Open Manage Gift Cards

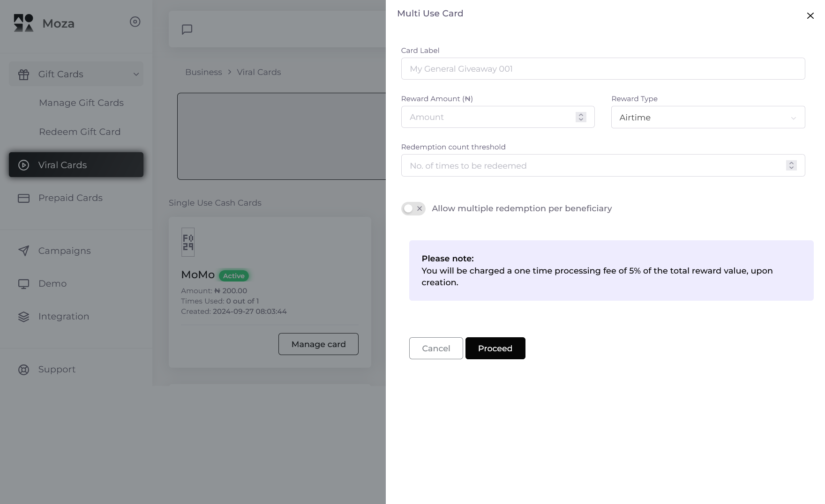pyautogui.click(x=81, y=103)
